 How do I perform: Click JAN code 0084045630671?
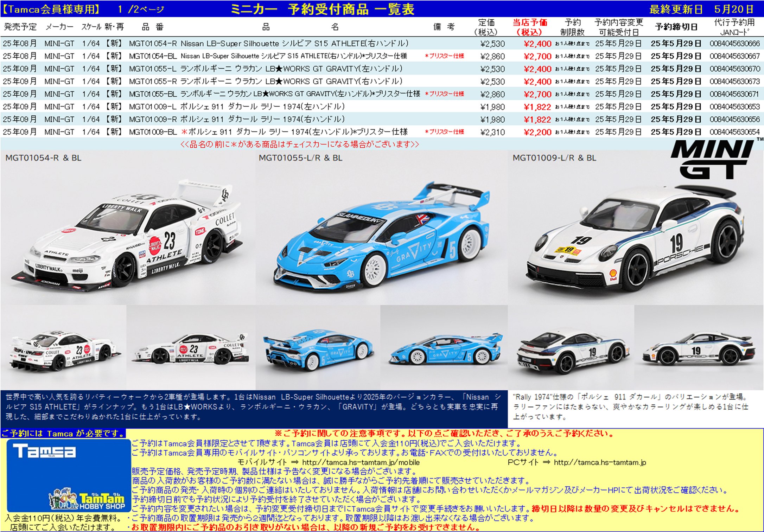(735, 94)
